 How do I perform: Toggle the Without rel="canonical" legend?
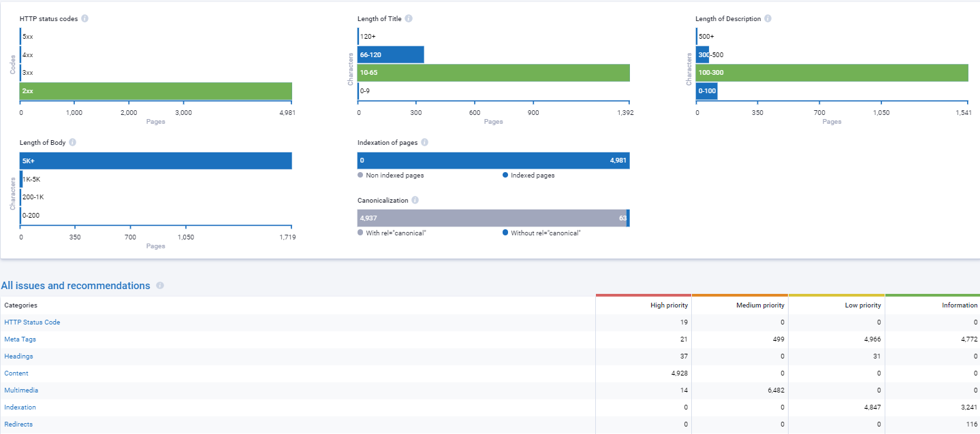(541, 233)
